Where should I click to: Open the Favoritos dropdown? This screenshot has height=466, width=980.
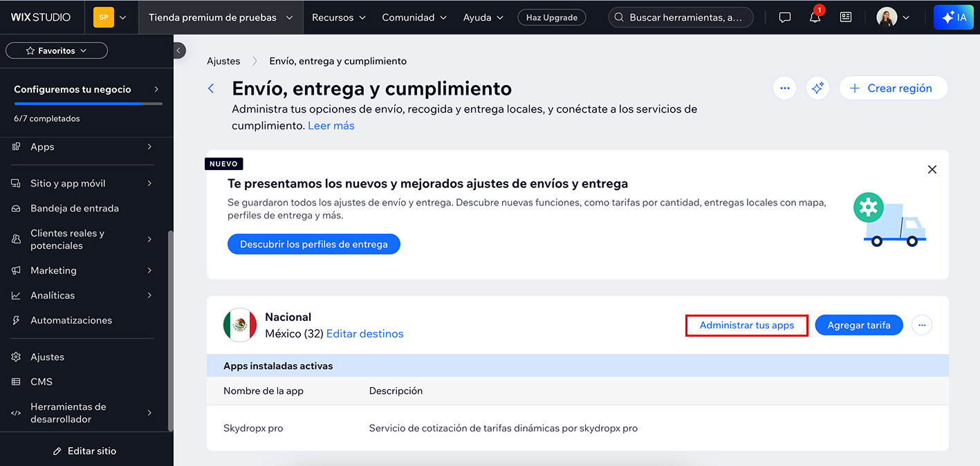click(57, 50)
